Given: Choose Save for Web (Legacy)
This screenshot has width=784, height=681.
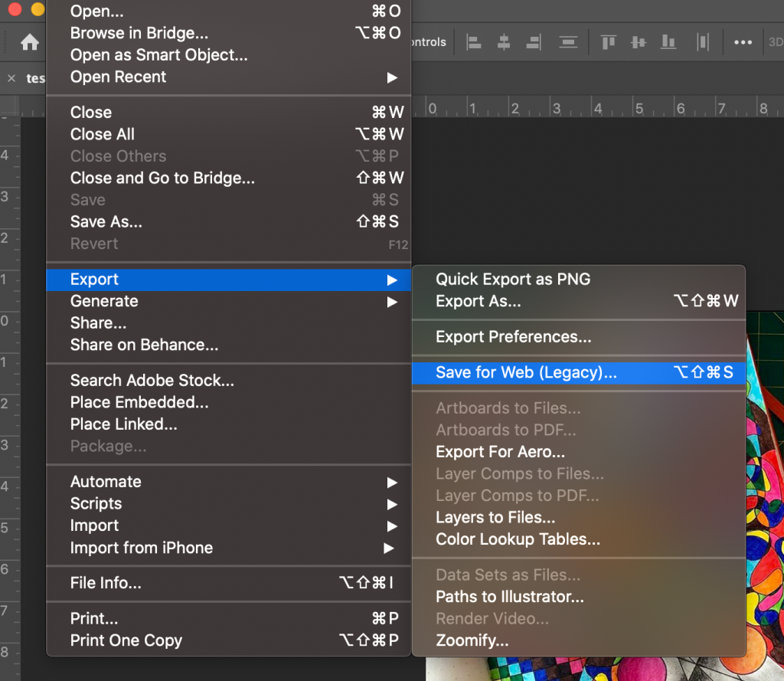Looking at the screenshot, I should (x=528, y=372).
